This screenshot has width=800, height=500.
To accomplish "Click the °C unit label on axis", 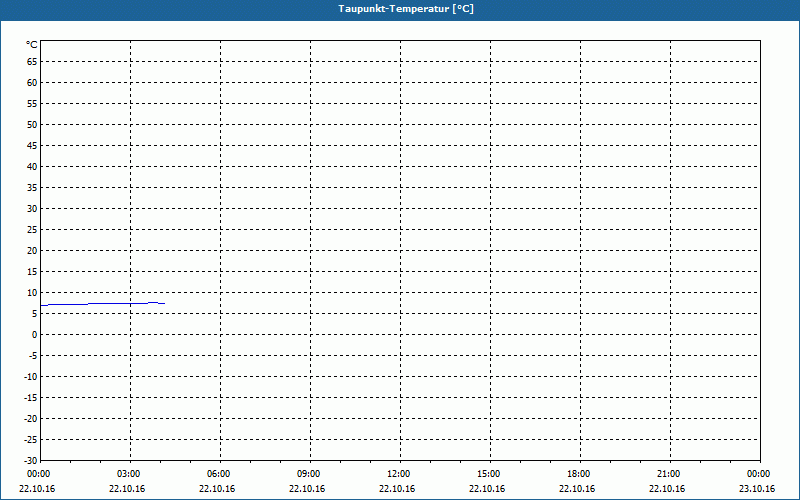I will coord(32,45).
